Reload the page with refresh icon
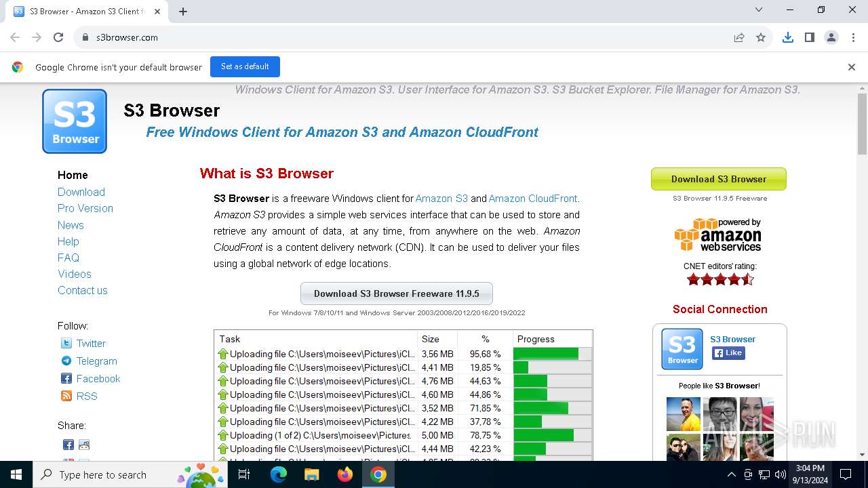 click(58, 37)
